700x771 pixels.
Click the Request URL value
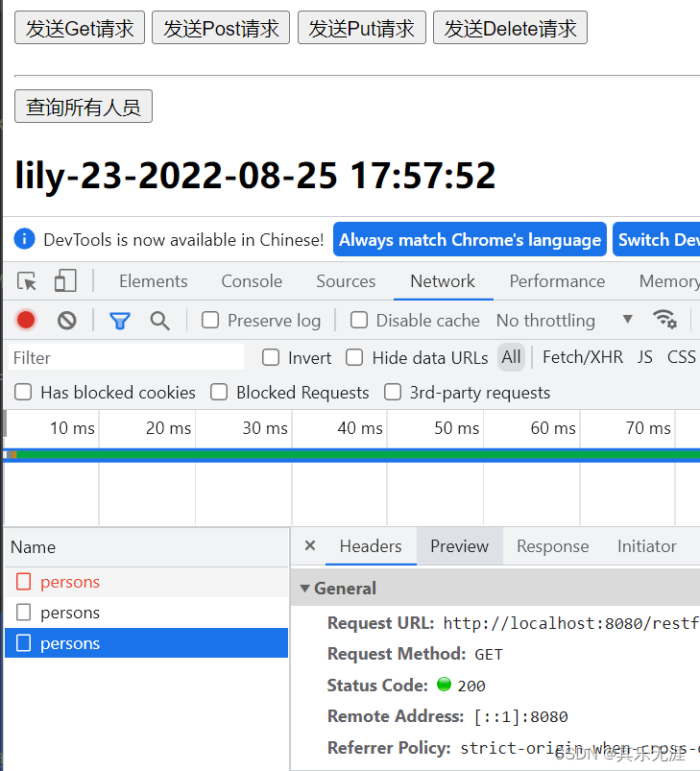(x=571, y=623)
